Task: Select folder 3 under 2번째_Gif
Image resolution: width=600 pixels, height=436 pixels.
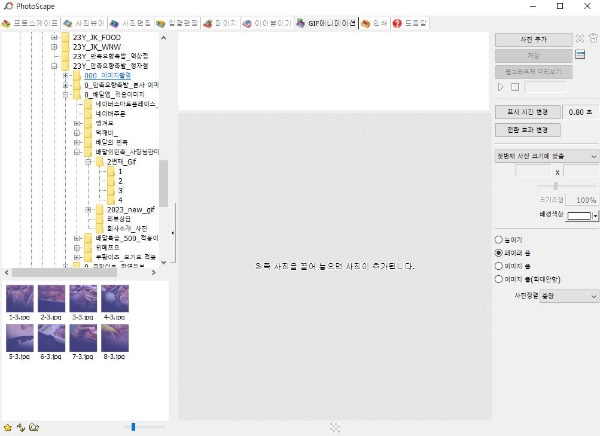Action: pyautogui.click(x=120, y=191)
